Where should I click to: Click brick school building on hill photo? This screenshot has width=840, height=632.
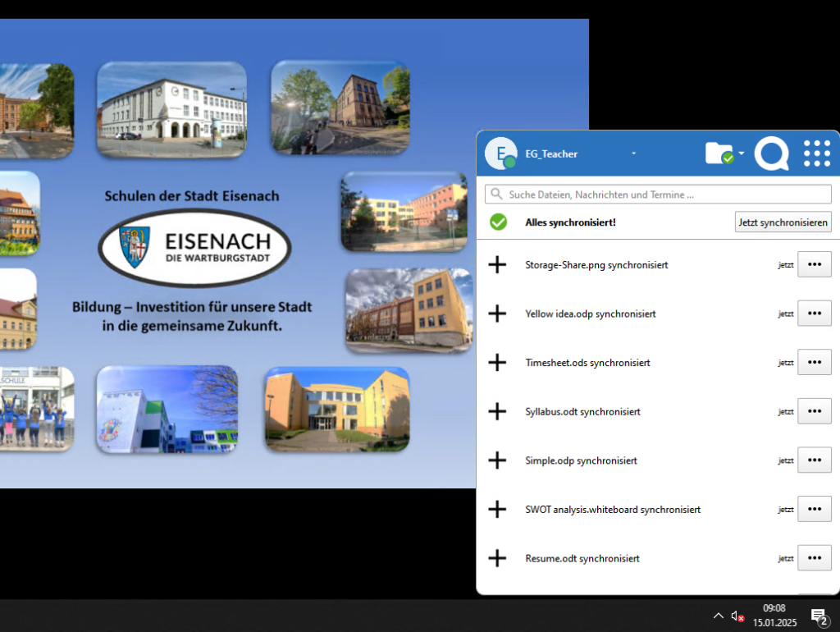point(340,108)
